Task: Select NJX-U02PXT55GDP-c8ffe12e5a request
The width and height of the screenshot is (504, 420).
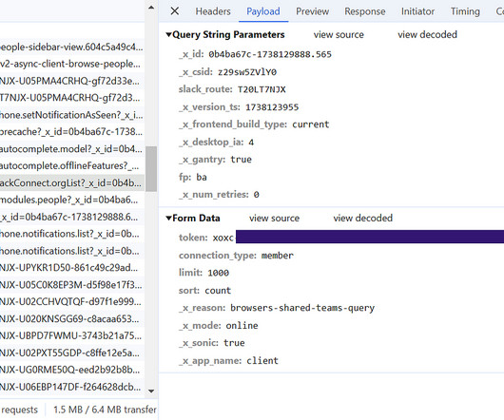Action: (71, 353)
